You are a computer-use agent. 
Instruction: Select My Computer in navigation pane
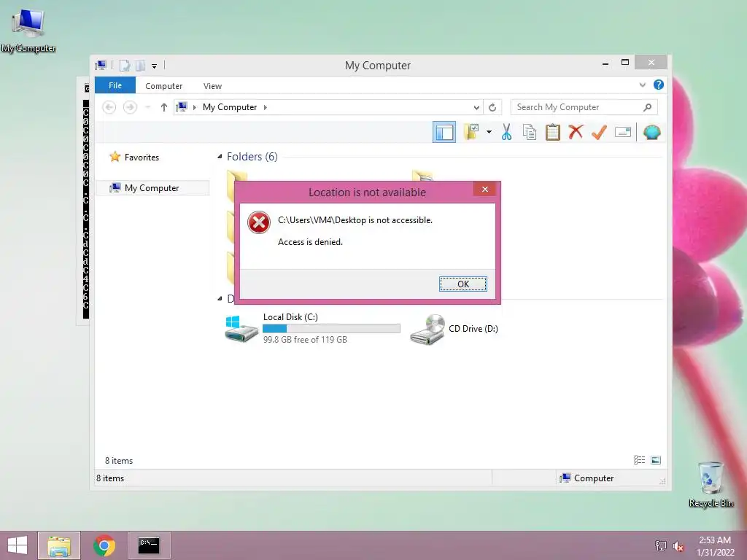click(x=152, y=187)
